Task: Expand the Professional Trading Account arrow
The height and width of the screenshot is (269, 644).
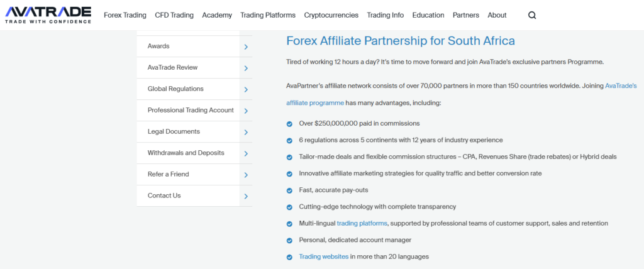Action: [x=246, y=111]
